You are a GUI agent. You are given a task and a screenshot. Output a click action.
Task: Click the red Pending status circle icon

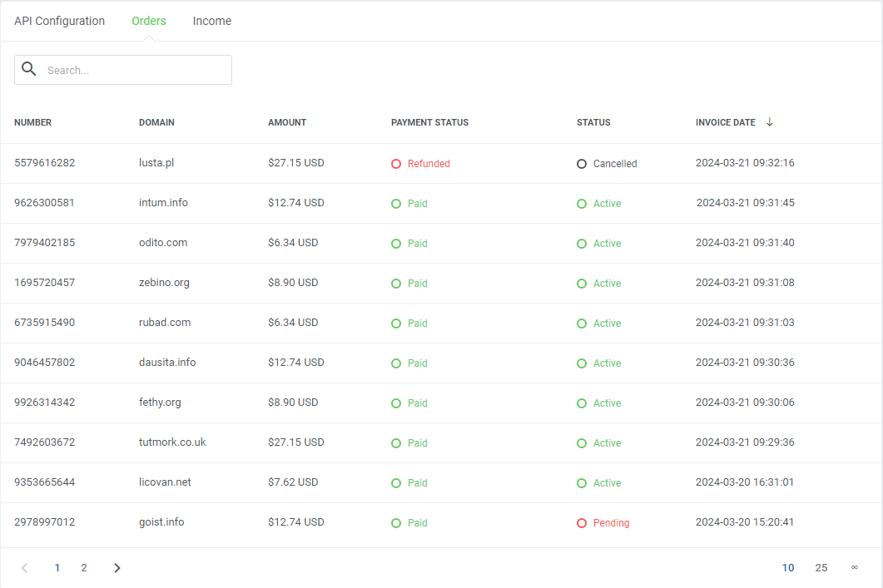(582, 523)
